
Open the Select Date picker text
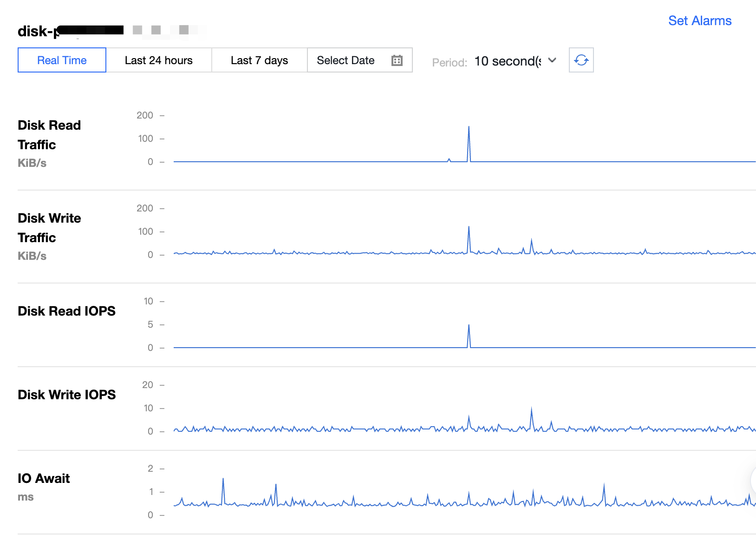tap(345, 60)
